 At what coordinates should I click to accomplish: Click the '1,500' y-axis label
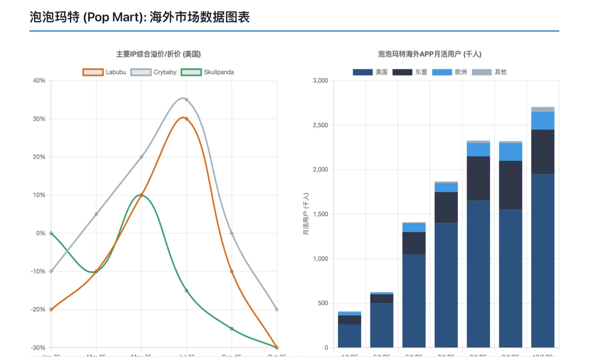[x=320, y=214]
